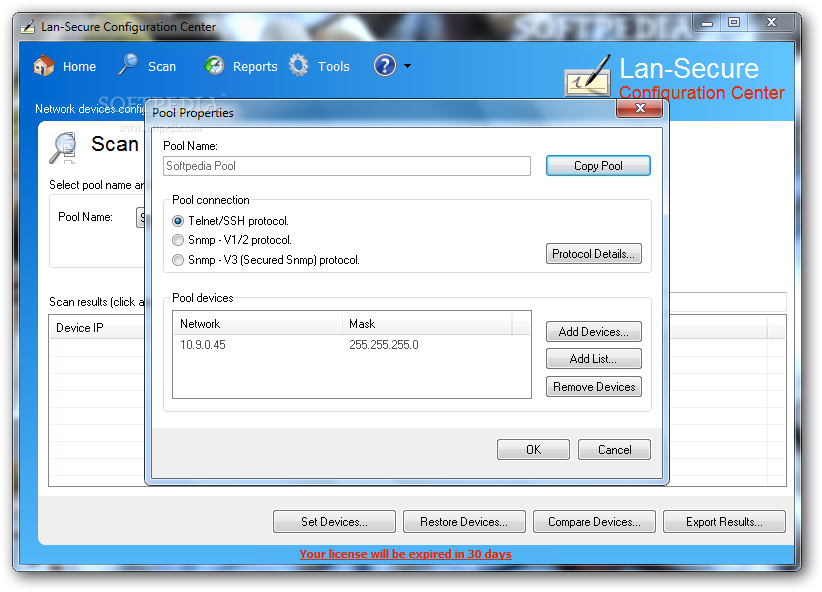The height and width of the screenshot is (592, 822).
Task: Open the Scan menu label
Action: pos(161,67)
